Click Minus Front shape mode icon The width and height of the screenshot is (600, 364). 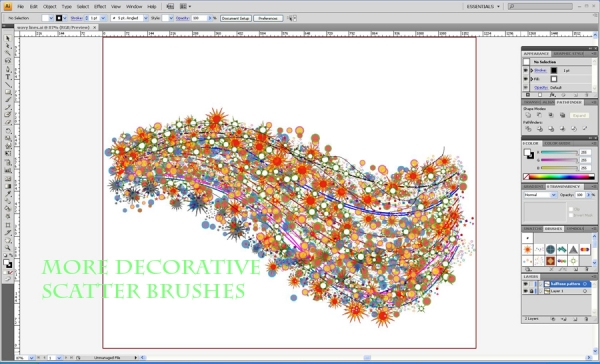point(540,115)
